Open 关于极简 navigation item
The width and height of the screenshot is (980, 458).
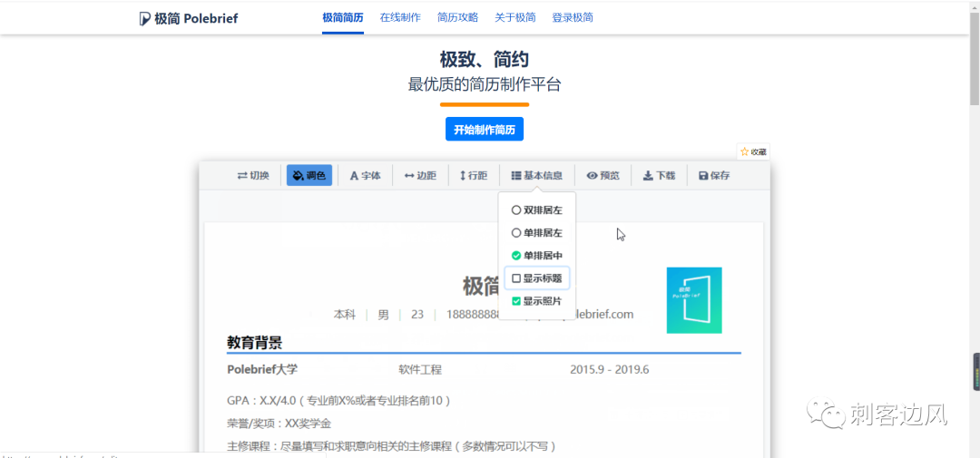(x=515, y=17)
